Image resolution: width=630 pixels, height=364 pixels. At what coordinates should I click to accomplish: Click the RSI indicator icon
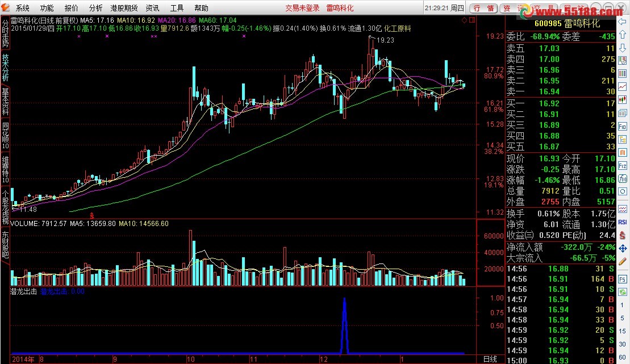tap(623, 222)
